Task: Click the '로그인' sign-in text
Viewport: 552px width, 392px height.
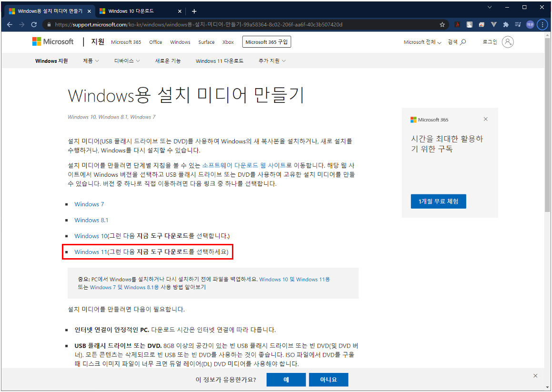Action: click(490, 42)
